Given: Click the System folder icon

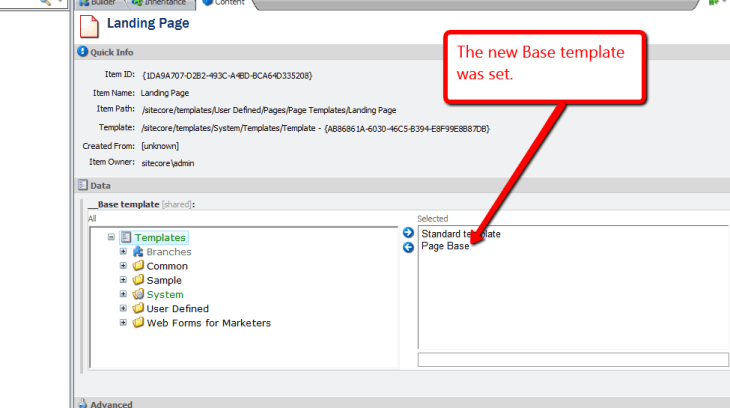Looking at the screenshot, I should (138, 294).
